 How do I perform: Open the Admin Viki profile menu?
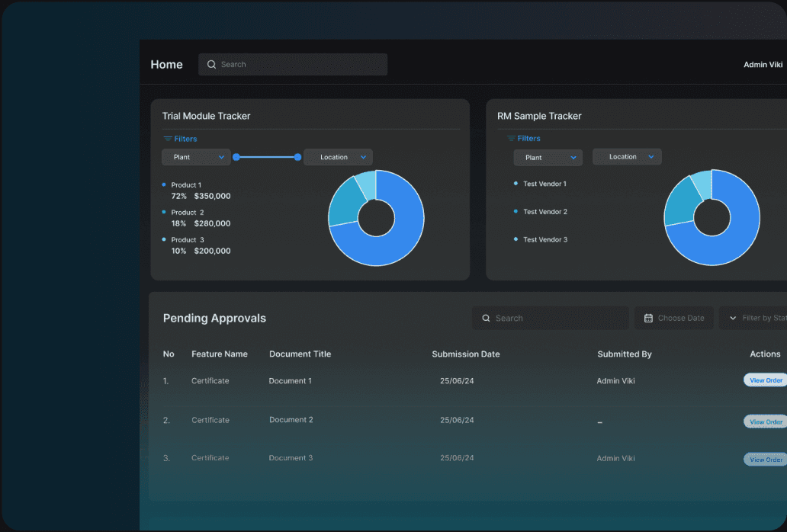point(763,64)
